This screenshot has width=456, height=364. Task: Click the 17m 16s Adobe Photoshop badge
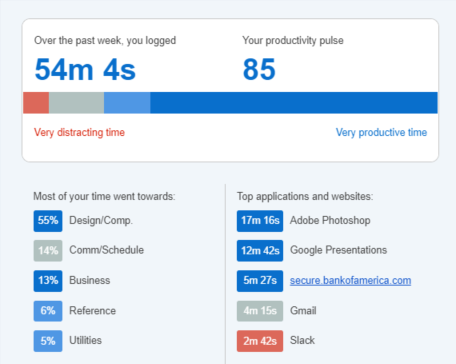260,221
